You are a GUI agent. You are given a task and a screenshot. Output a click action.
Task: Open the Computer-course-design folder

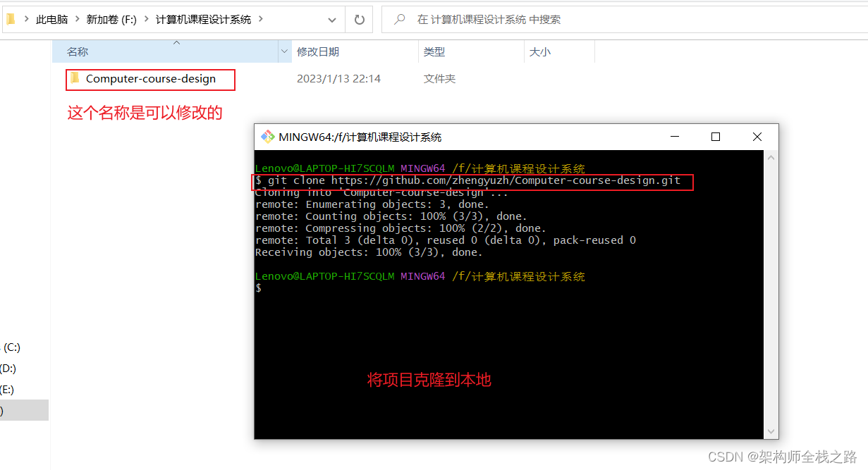150,79
